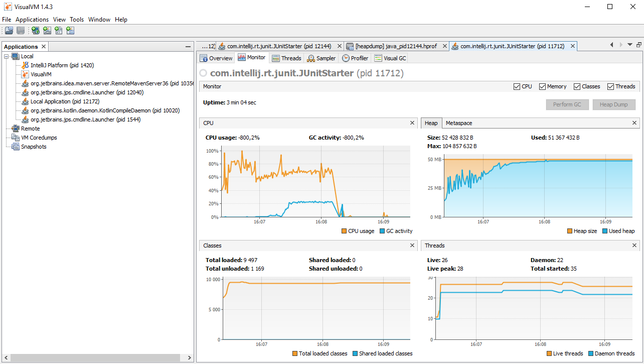Close the Applications panel tab

point(44,47)
